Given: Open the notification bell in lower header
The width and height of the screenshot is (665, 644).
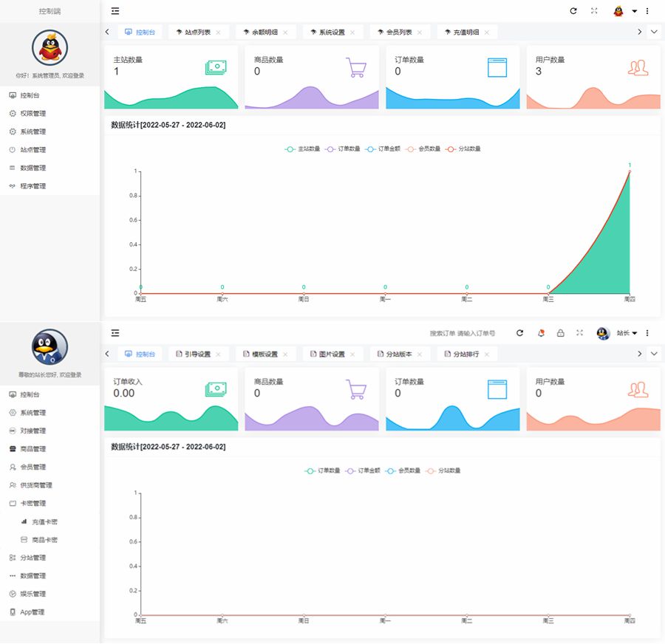Looking at the screenshot, I should click(541, 333).
